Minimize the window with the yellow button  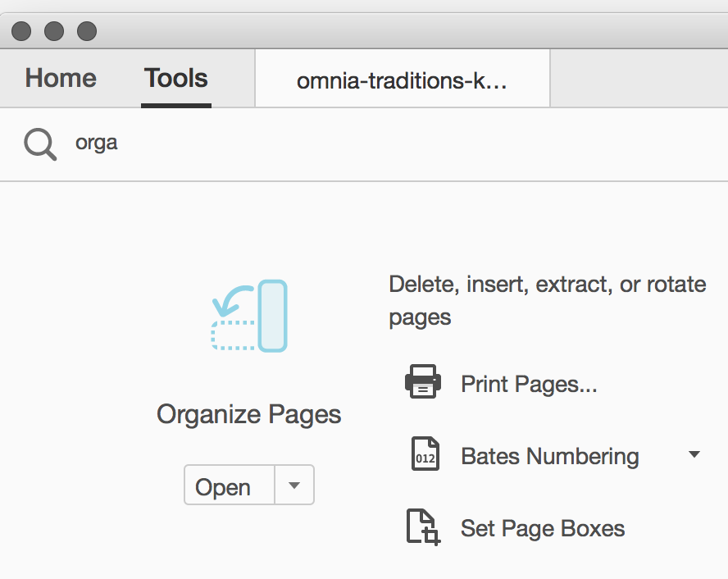[54, 32]
